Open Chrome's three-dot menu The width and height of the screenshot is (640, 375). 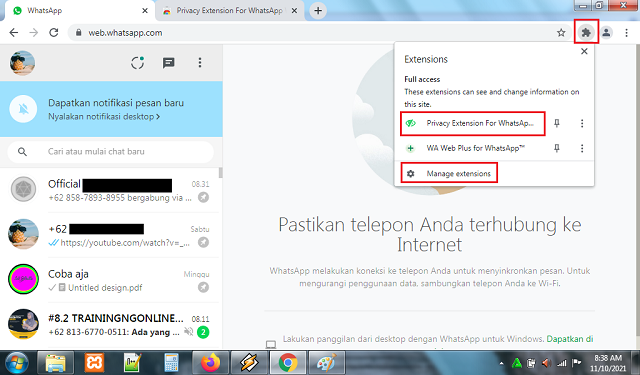click(626, 33)
